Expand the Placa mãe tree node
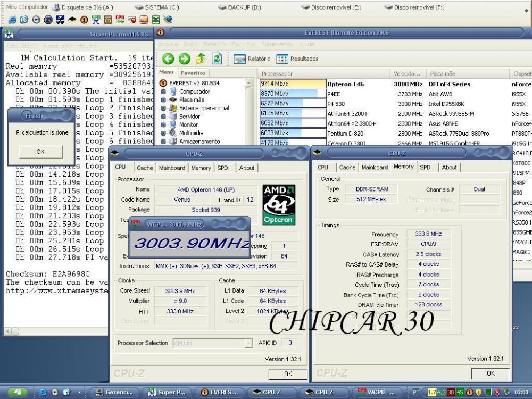532x399 pixels. (x=163, y=99)
